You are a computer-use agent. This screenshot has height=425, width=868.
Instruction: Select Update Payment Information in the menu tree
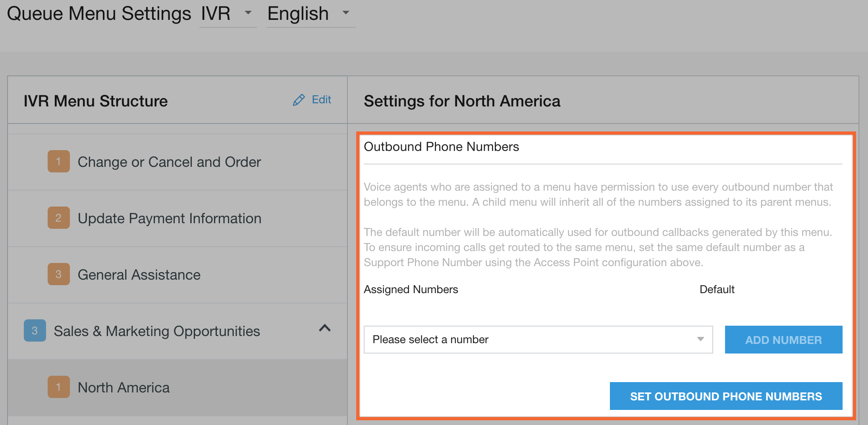(x=170, y=218)
